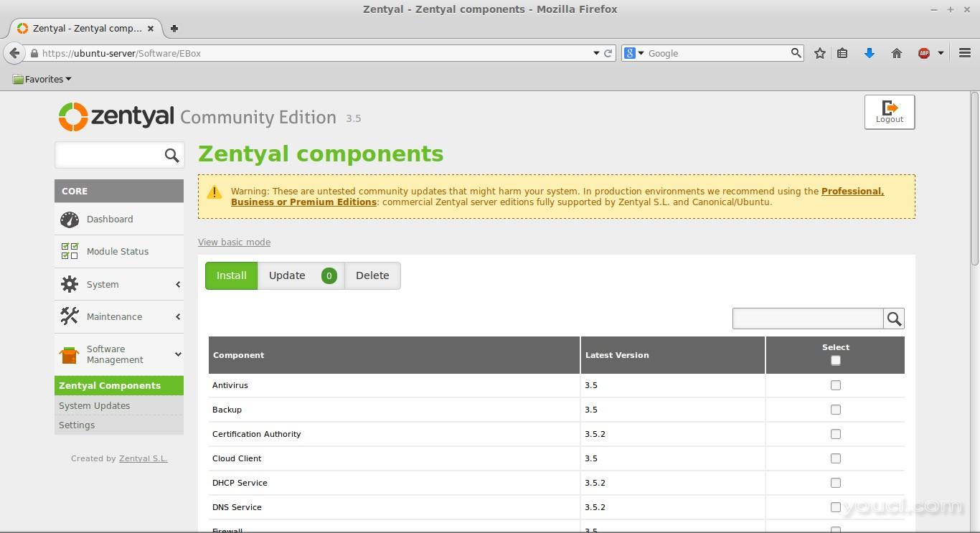Click the address bar URL field
The width and height of the screenshot is (980, 533).
click(x=316, y=53)
